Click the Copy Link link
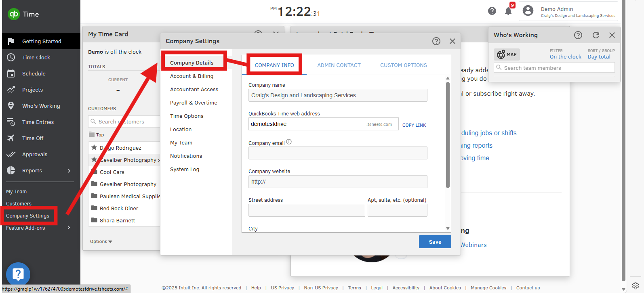Screen dimensions: 644x293 [x=414, y=125]
